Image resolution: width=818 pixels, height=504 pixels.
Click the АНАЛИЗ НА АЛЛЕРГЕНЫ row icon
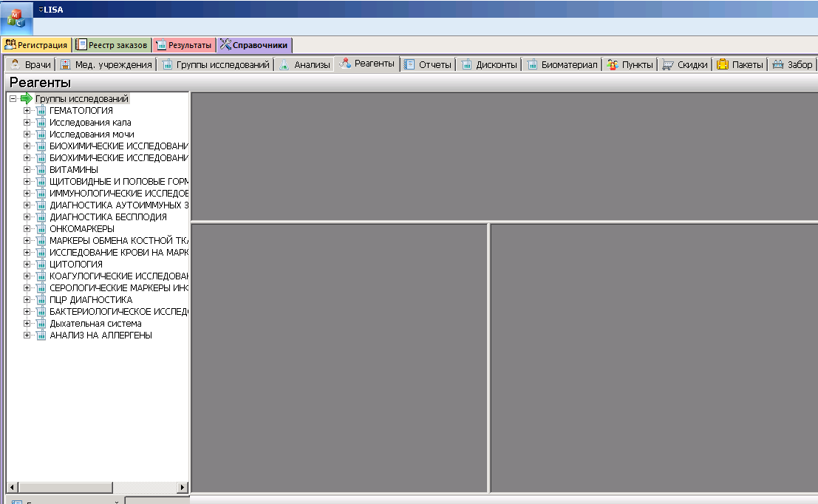point(41,335)
